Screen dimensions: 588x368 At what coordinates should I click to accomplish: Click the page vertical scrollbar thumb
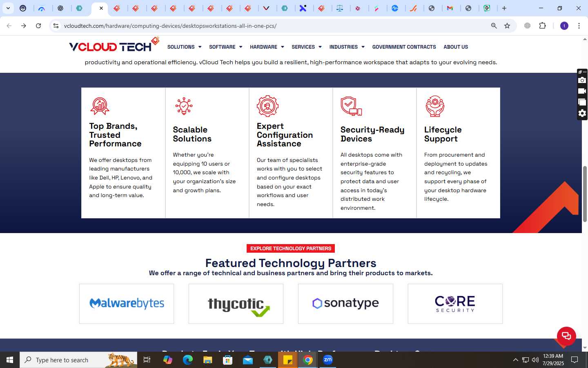tap(585, 194)
